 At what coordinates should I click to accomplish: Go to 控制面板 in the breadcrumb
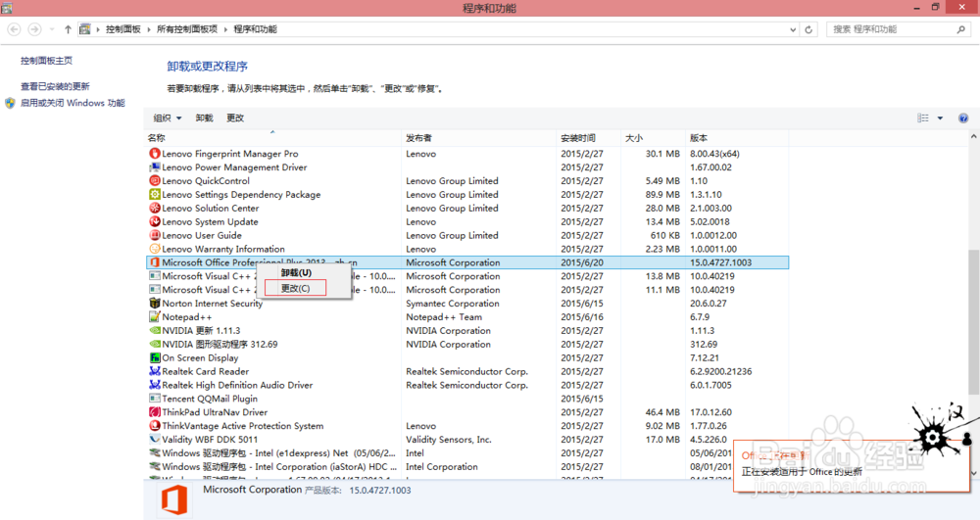coord(123,29)
